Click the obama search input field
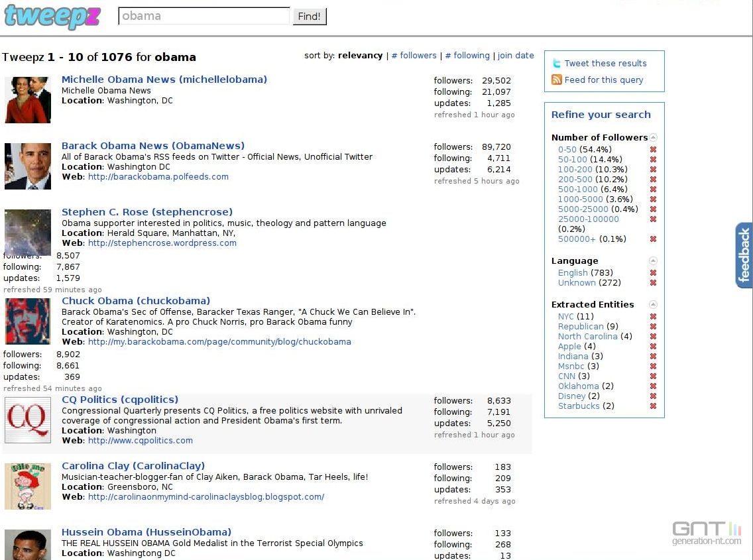Image resolution: width=753 pixels, height=560 pixels. (x=204, y=16)
